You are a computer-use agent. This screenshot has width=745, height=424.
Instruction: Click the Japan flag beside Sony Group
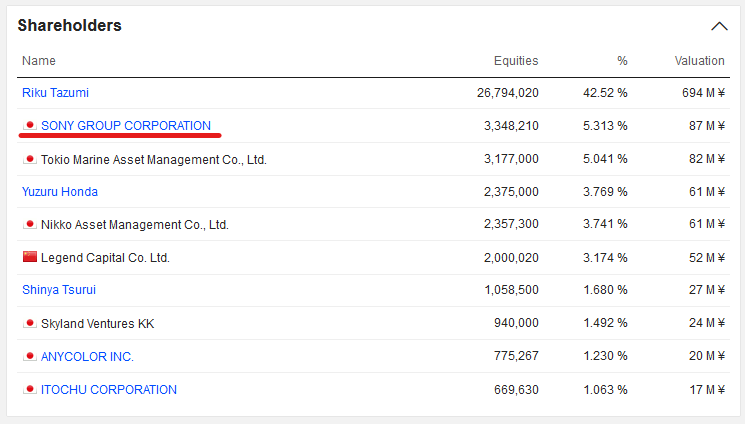pos(30,126)
